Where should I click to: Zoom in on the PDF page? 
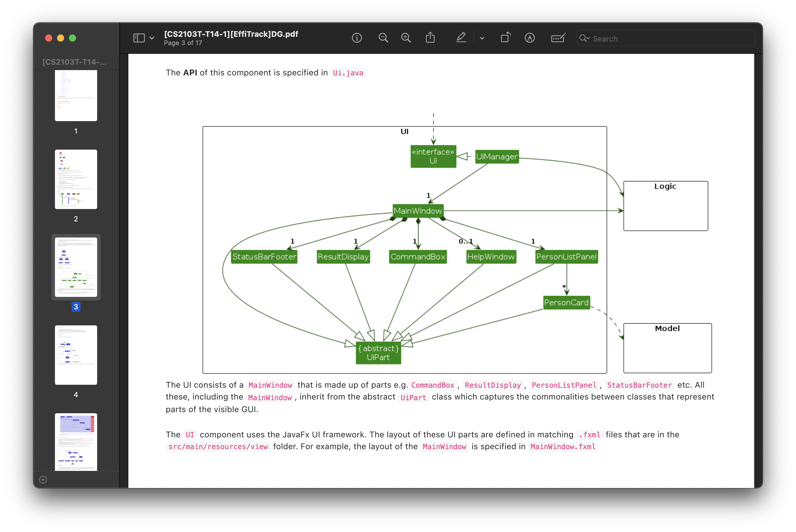pyautogui.click(x=406, y=38)
